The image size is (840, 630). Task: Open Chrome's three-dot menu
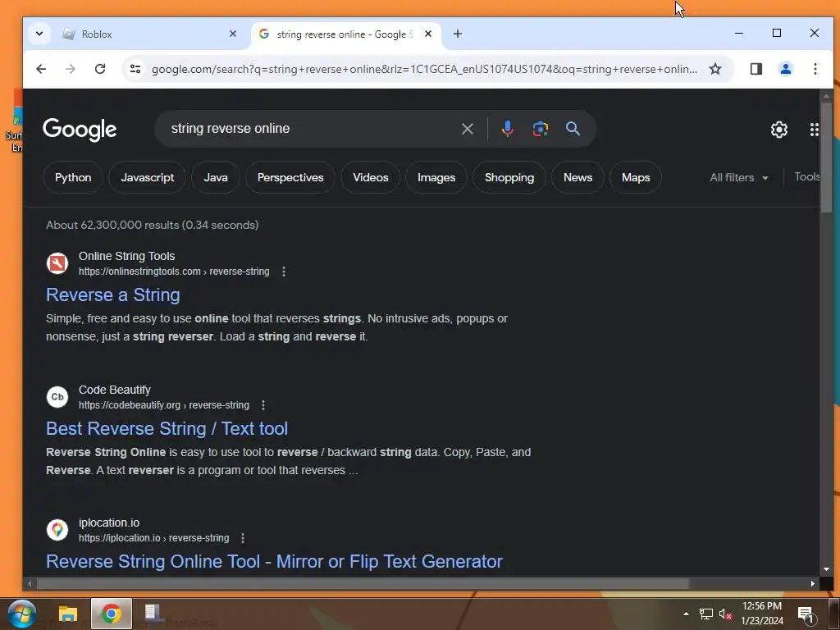(815, 69)
